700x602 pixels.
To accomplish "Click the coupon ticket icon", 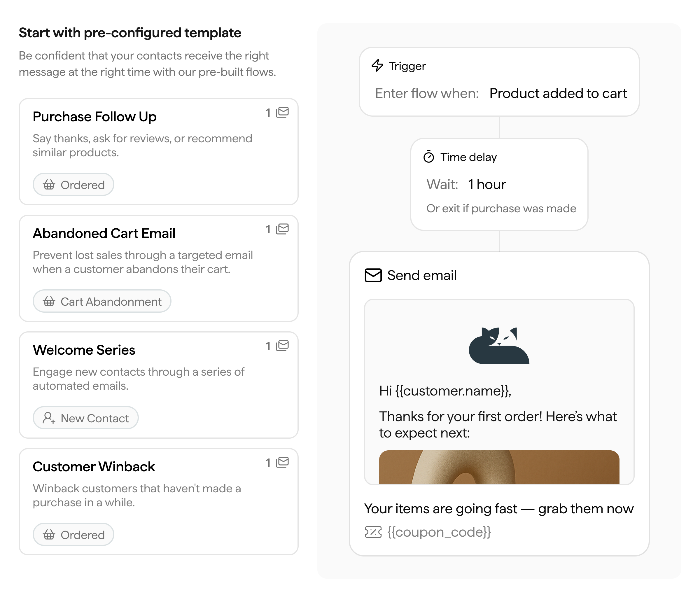I will pyautogui.click(x=373, y=532).
